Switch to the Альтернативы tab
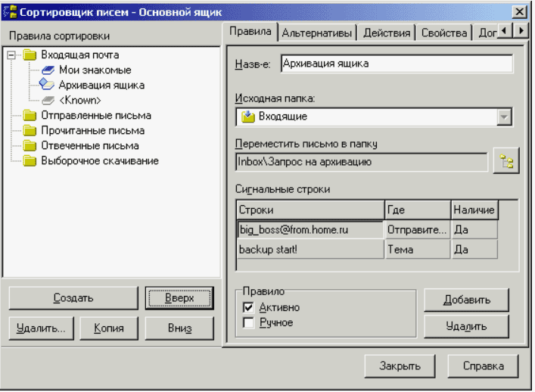 [316, 33]
